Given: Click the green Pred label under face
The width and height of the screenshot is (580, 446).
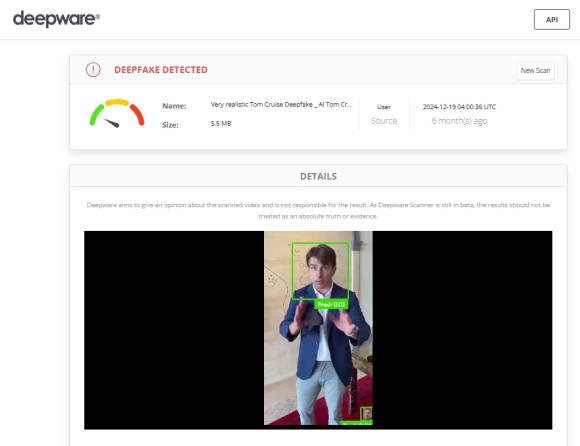Looking at the screenshot, I should (331, 304).
